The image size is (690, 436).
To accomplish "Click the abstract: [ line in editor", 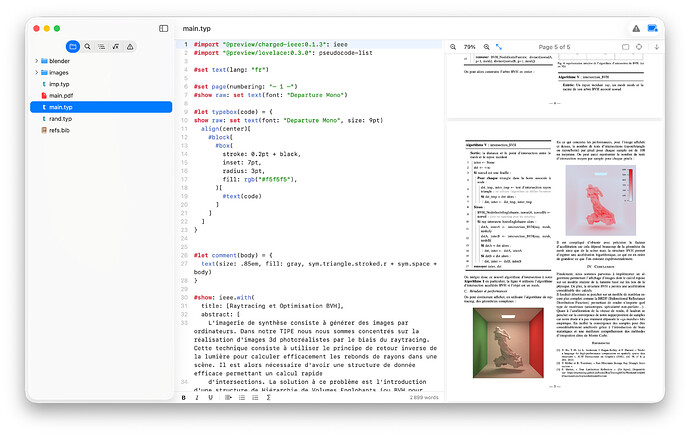I will click(220, 314).
